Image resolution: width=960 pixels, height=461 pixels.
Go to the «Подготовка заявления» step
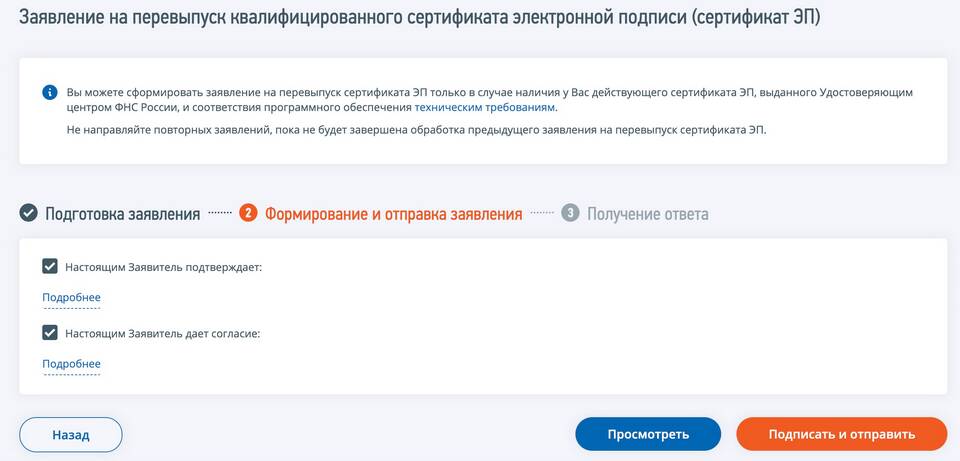(122, 213)
